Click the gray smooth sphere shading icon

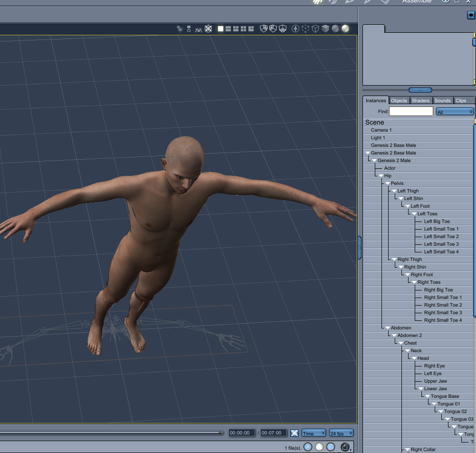pyautogui.click(x=335, y=29)
